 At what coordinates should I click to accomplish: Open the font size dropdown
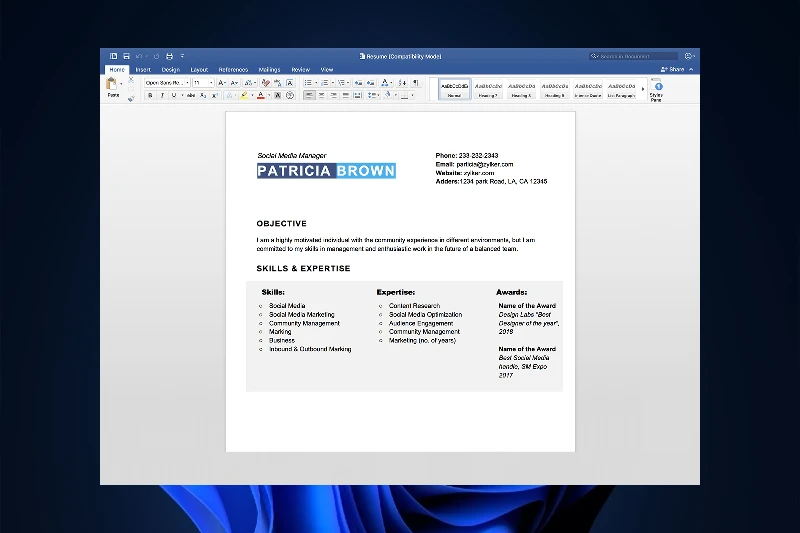click(x=211, y=83)
